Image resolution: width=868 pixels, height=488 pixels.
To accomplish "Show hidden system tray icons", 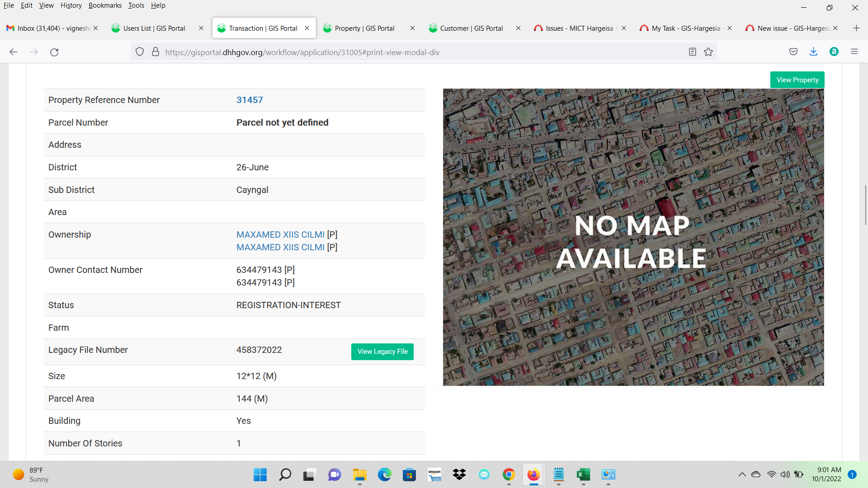I will pyautogui.click(x=742, y=474).
